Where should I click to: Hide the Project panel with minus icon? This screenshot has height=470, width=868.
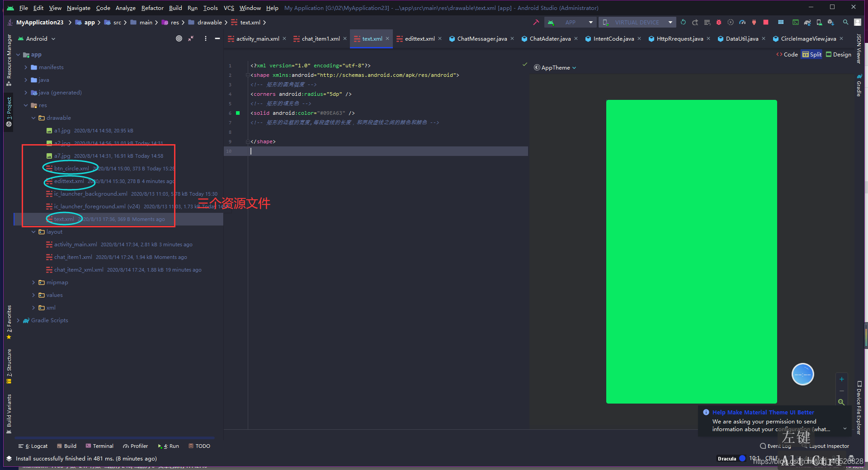[x=217, y=38]
